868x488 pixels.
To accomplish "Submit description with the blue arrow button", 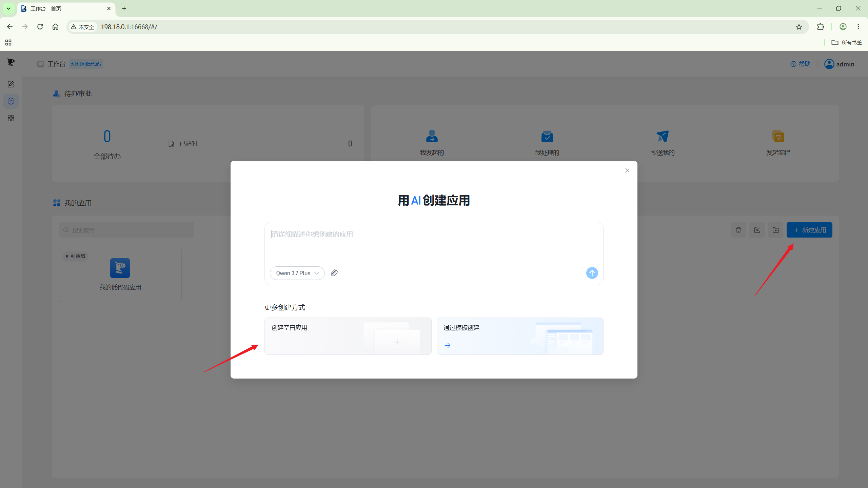I will pos(592,273).
